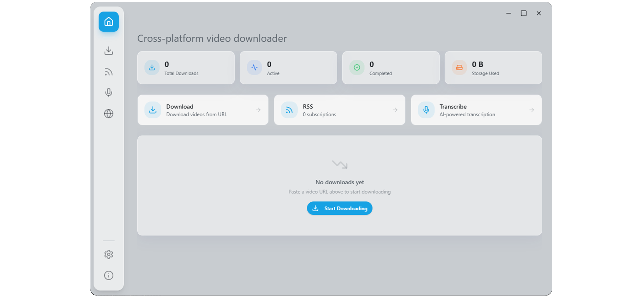This screenshot has width=644, height=297.
Task: Open the About info icon
Action: 108,275
